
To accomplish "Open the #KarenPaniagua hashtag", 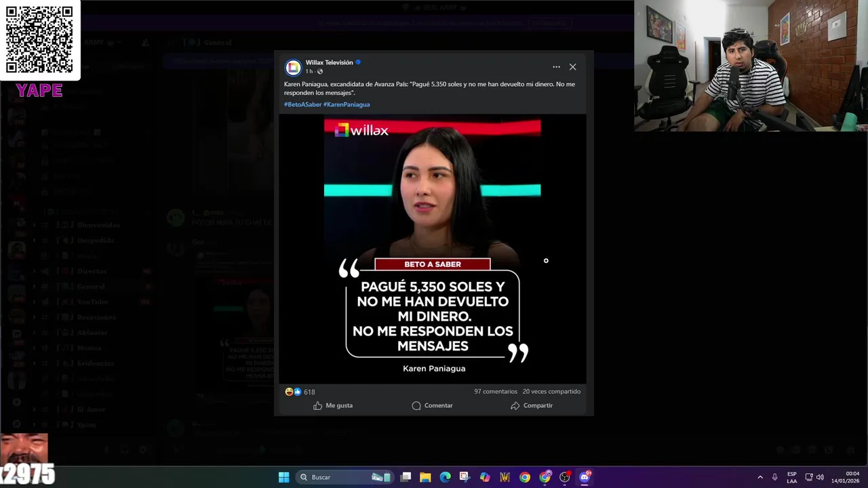I will click(347, 104).
